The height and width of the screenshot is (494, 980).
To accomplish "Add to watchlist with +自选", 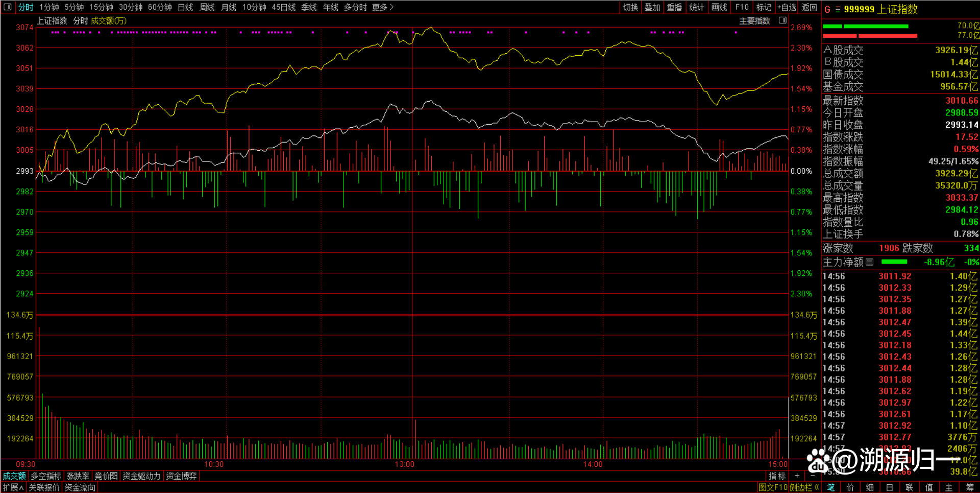I will (x=787, y=7).
